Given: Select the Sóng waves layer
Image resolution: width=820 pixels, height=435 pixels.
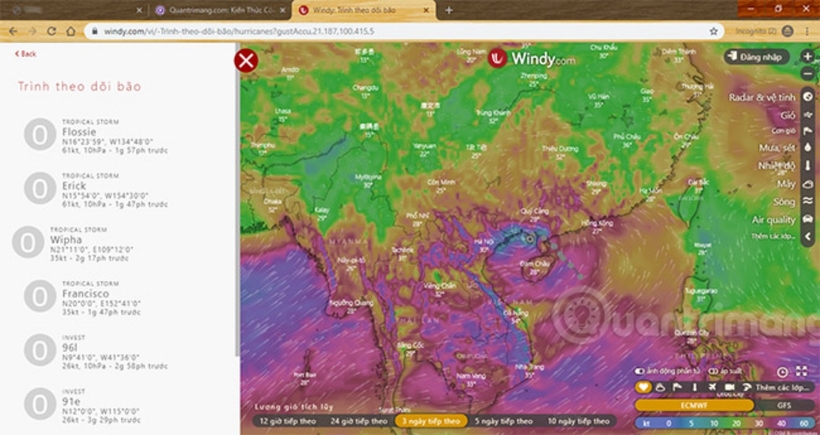Looking at the screenshot, I should [x=807, y=201].
